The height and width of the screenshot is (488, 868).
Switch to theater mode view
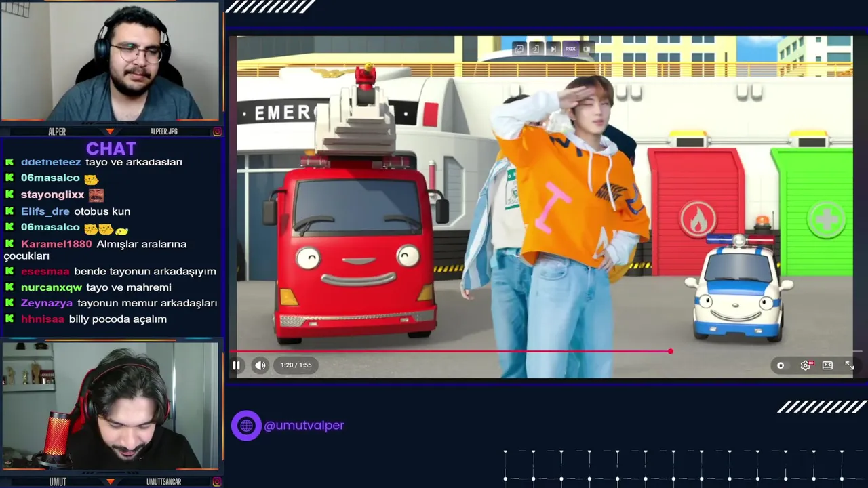[x=827, y=365]
